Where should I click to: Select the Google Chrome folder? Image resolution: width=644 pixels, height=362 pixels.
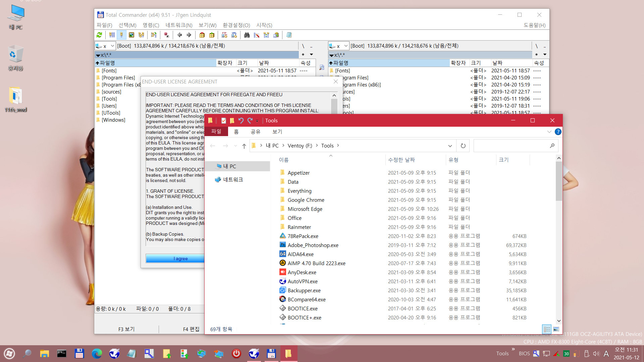point(306,200)
